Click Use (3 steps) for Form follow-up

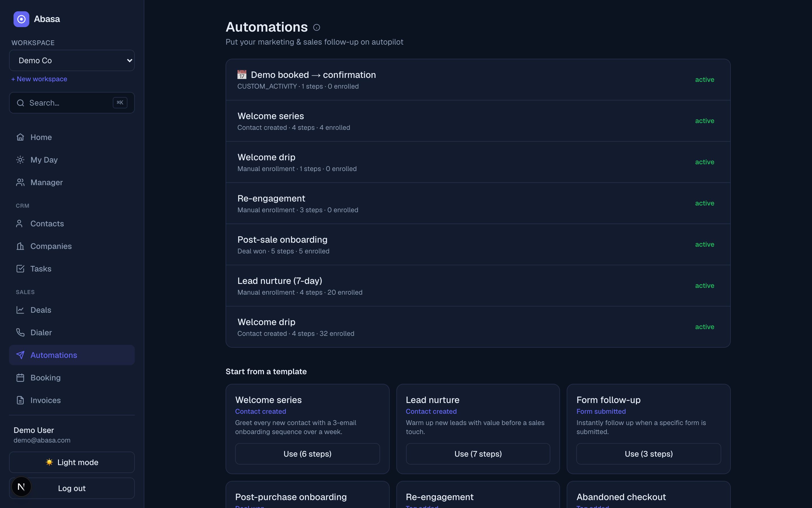click(x=648, y=454)
